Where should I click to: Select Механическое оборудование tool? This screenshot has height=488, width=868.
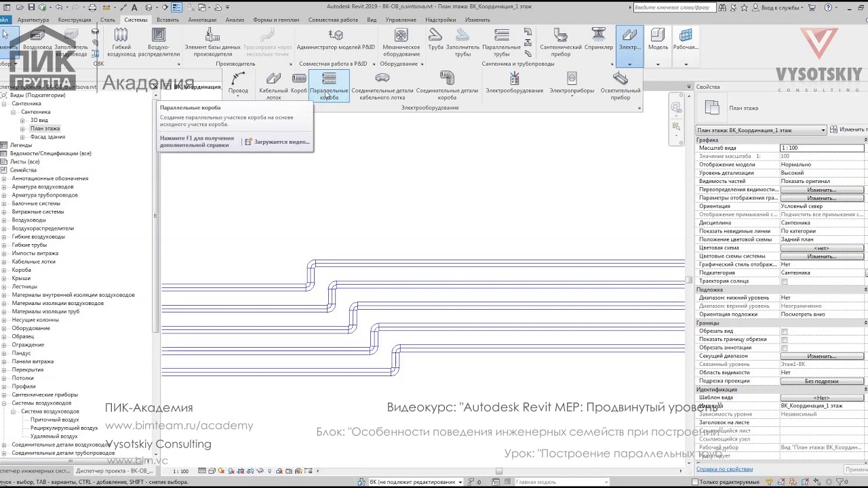401,43
